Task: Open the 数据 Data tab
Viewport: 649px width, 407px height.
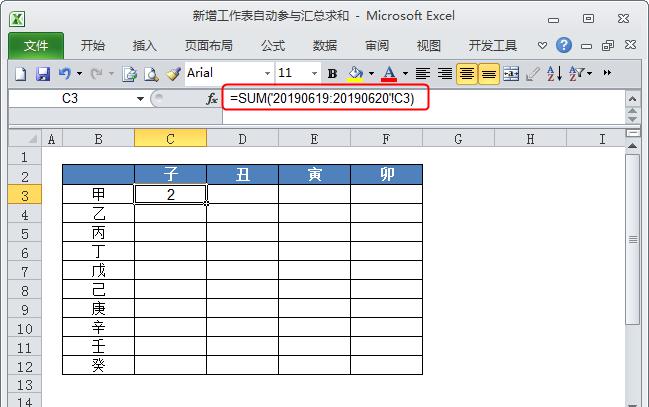Action: (325, 45)
